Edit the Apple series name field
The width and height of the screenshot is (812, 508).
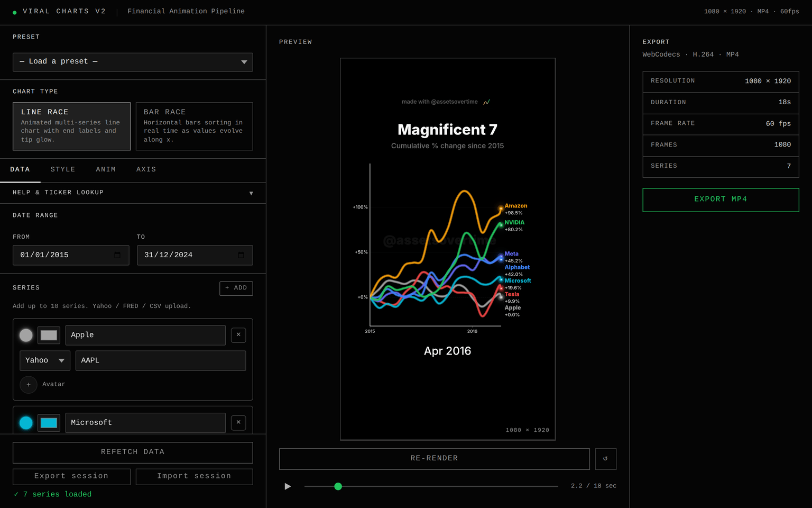pos(145,335)
